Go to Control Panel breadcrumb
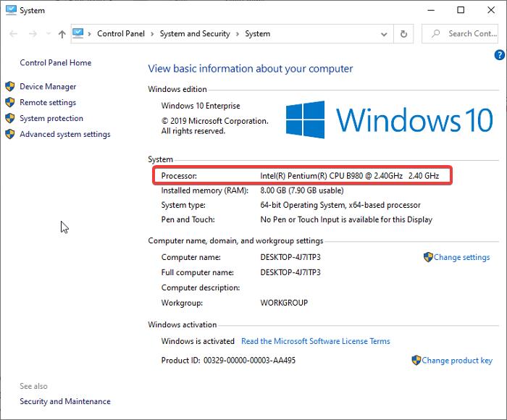Viewport: 507px width, 420px height. tap(120, 34)
